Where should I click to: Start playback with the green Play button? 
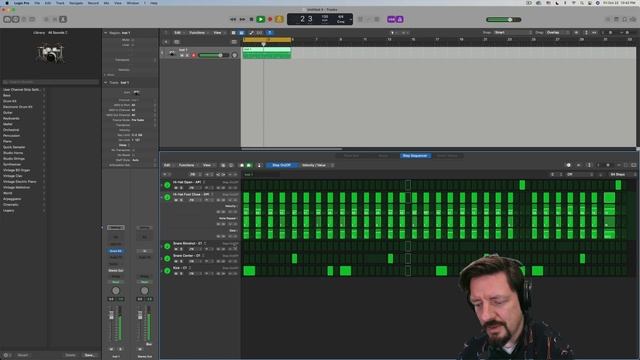coord(260,19)
